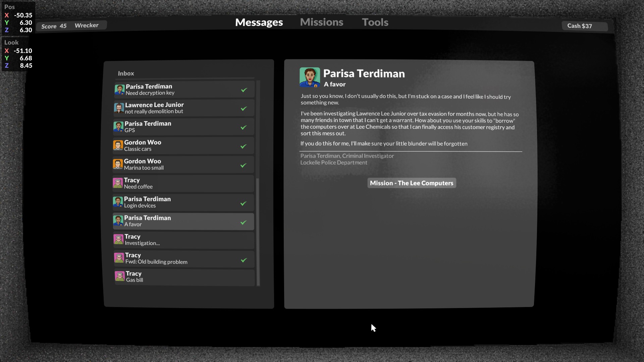
Task: Open Gordon Woo's Classic cars message
Action: (183, 145)
